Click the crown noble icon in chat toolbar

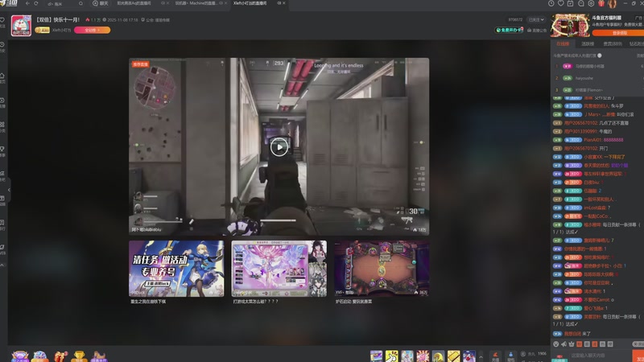572,344
